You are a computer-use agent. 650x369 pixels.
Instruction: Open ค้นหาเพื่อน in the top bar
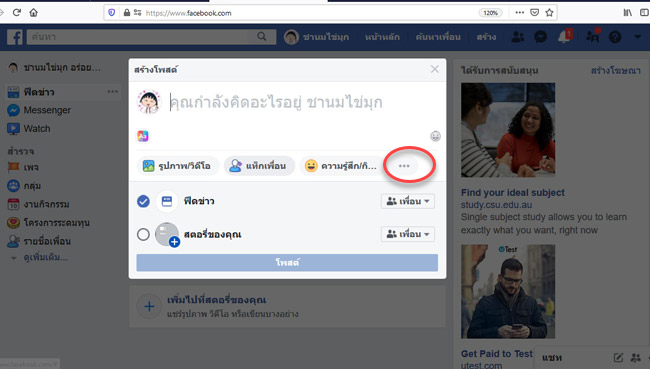[438, 37]
